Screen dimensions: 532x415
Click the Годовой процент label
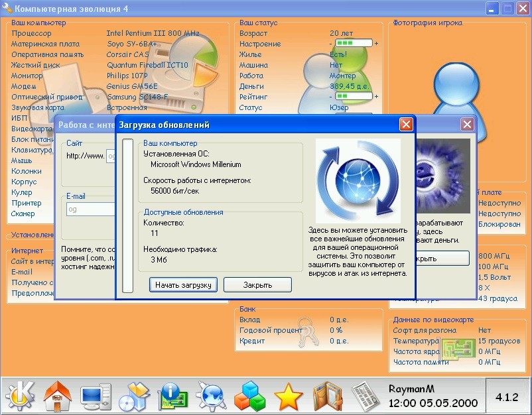[271, 330]
